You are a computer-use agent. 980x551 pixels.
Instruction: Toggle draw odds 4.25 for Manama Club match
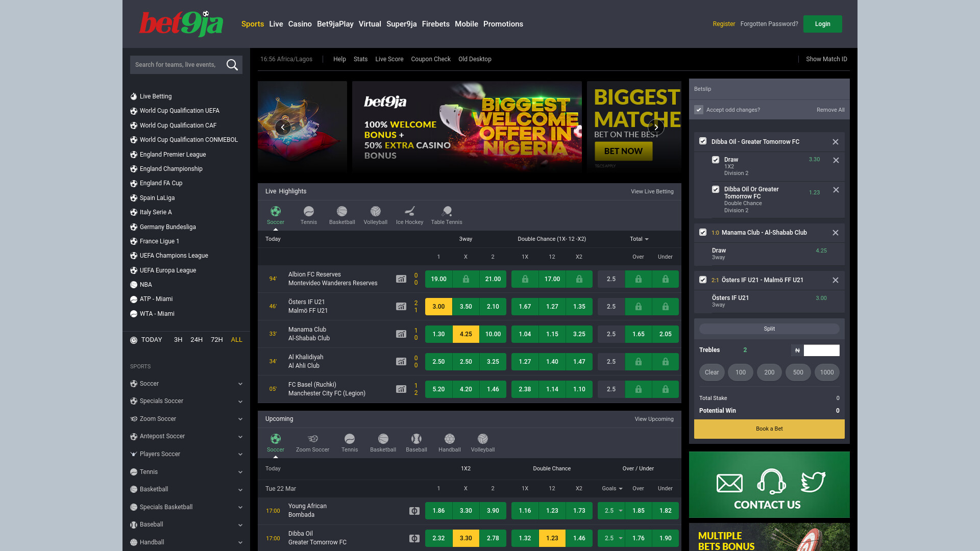click(x=465, y=334)
